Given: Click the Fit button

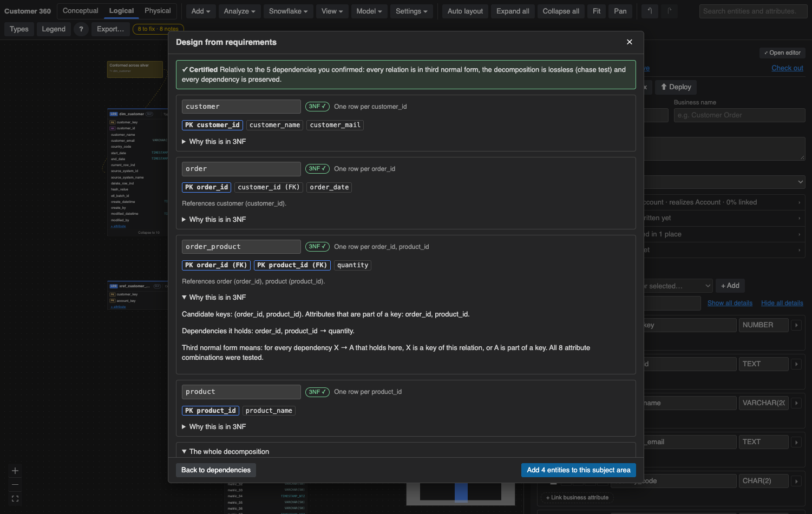Looking at the screenshot, I should (597, 11).
